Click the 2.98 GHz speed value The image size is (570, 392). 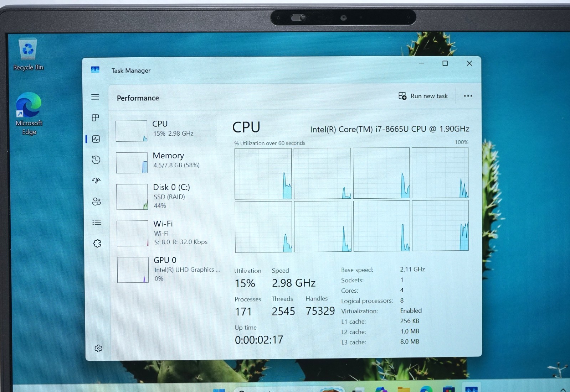(x=294, y=283)
